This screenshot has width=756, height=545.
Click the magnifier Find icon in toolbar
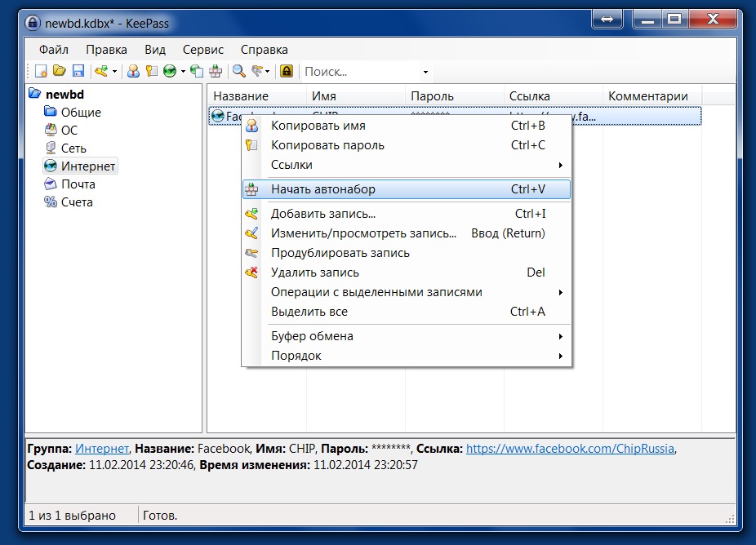[238, 72]
